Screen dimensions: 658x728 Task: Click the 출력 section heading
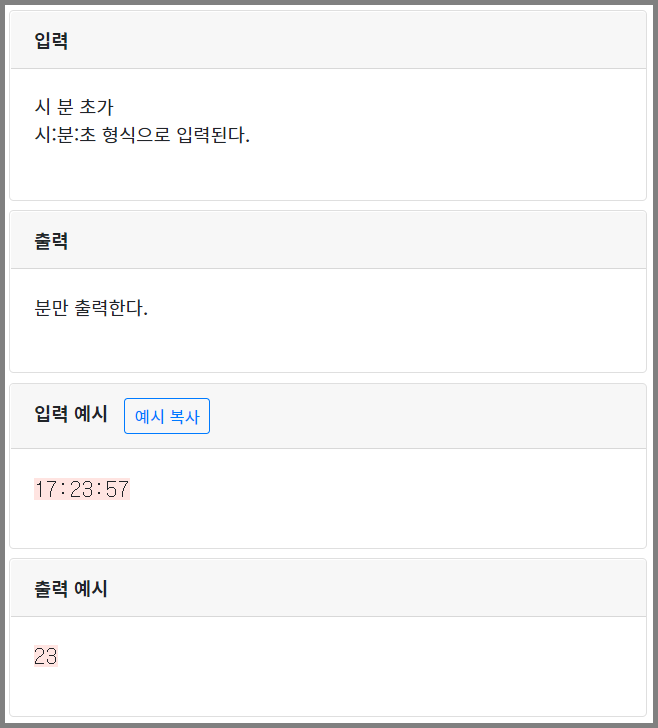pyautogui.click(x=51, y=240)
